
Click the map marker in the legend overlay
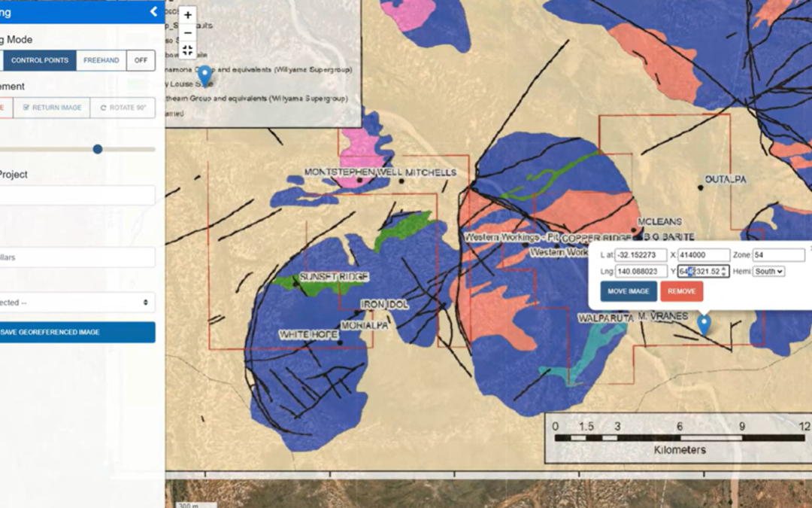(x=205, y=78)
